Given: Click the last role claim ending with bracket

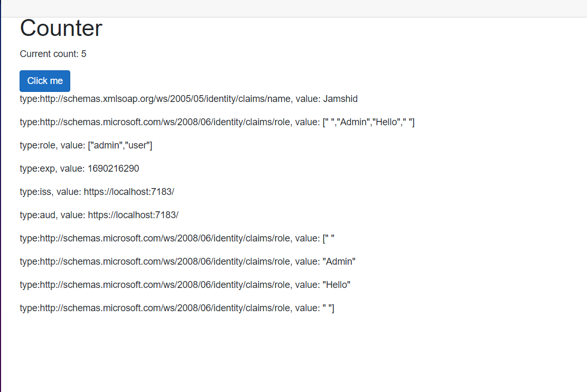Looking at the screenshot, I should 176,308.
